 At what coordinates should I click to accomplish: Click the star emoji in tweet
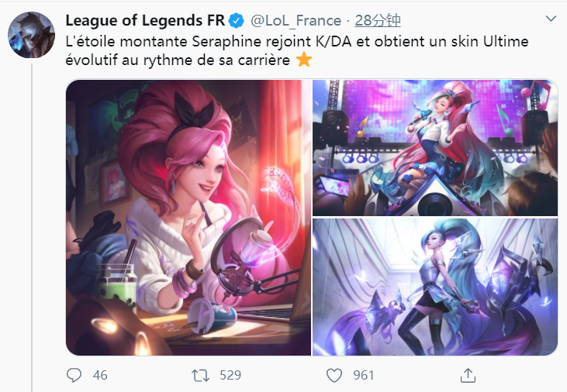(x=304, y=60)
